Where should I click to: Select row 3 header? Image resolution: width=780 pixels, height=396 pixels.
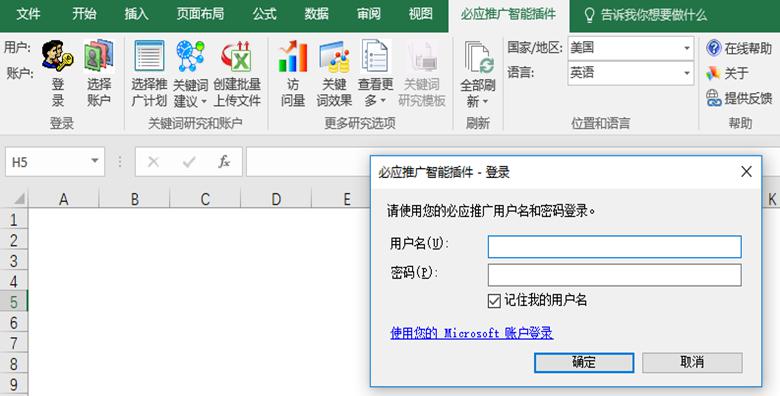[x=13, y=261]
